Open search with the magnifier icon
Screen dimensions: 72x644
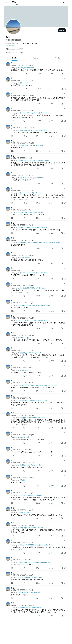(x=64, y=3)
